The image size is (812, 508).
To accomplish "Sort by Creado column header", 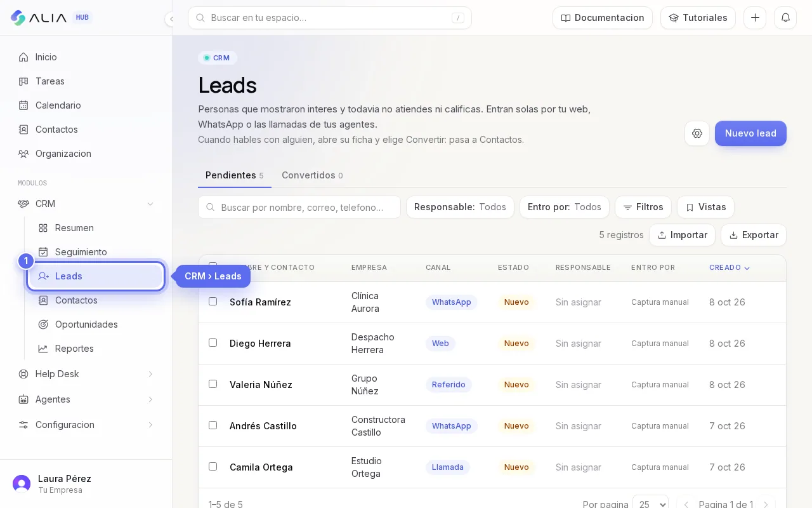I will (730, 268).
